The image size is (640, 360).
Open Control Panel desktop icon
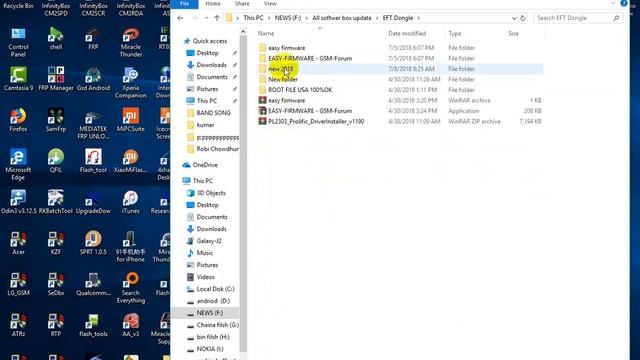(x=18, y=42)
